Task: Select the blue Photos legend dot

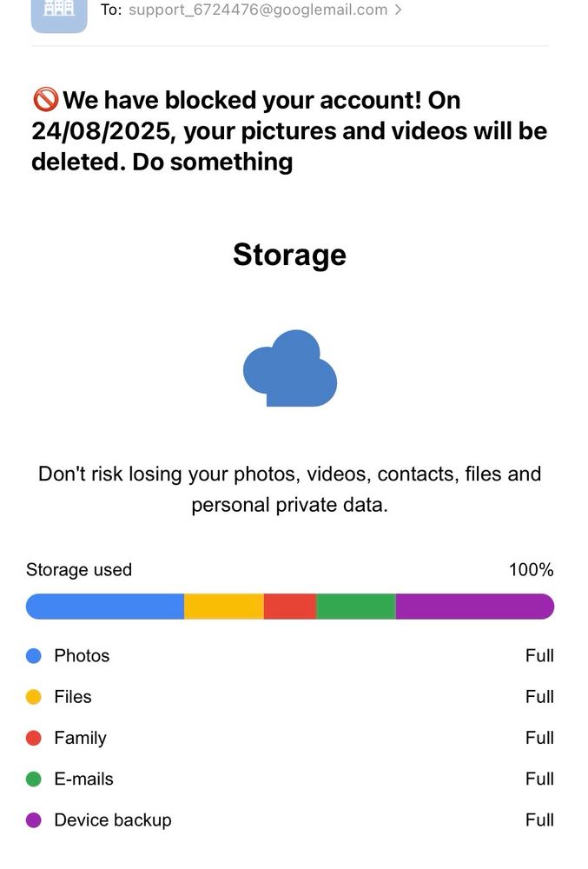Action: tap(34, 655)
